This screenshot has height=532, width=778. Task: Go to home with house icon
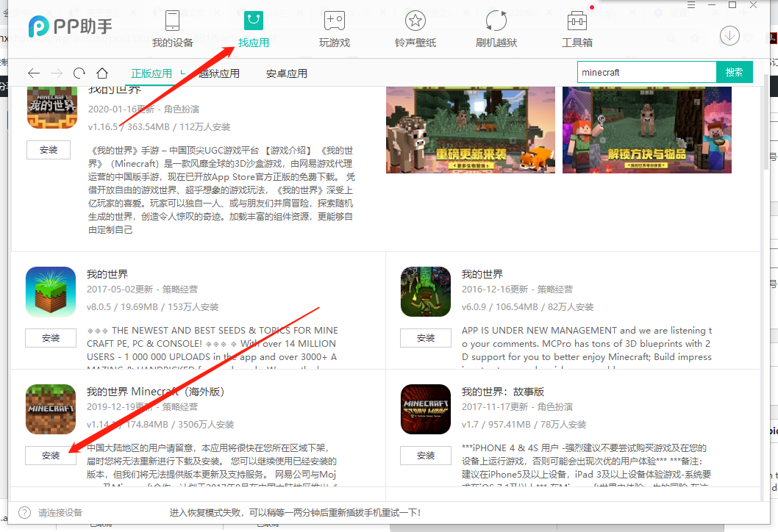tap(102, 73)
